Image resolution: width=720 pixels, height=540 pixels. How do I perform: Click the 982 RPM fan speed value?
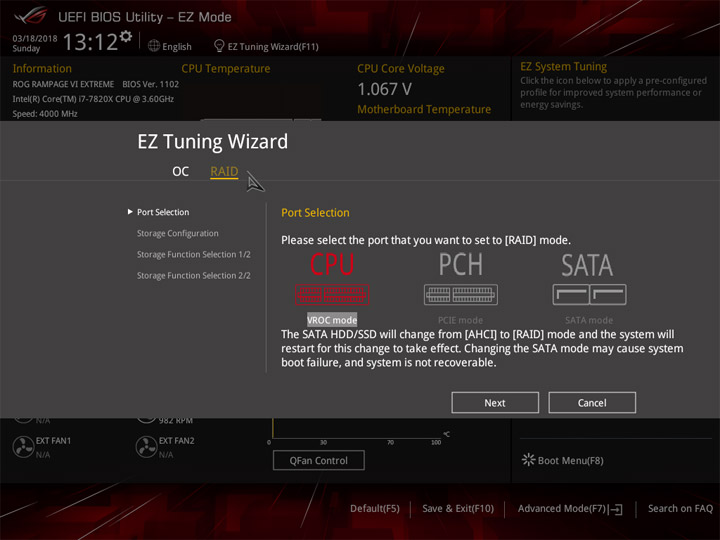176,420
